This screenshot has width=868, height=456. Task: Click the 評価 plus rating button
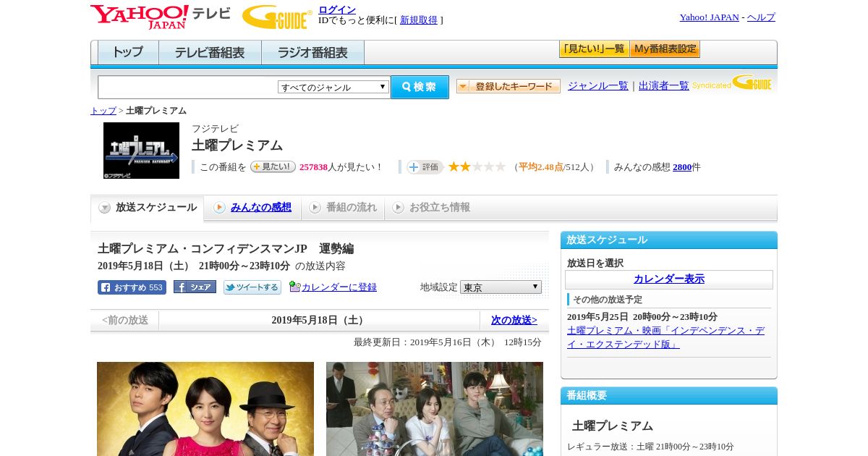425,167
